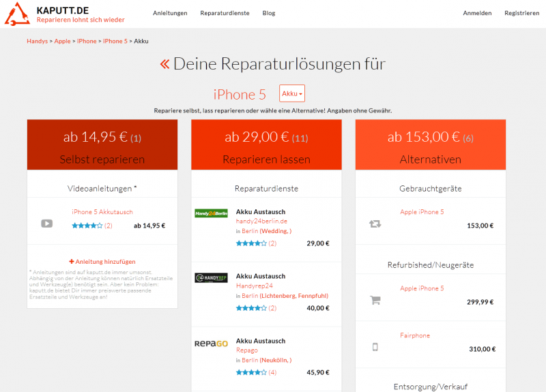Select the Selbst reparieren header panel
The height and width of the screenshot is (392, 546).
102,145
